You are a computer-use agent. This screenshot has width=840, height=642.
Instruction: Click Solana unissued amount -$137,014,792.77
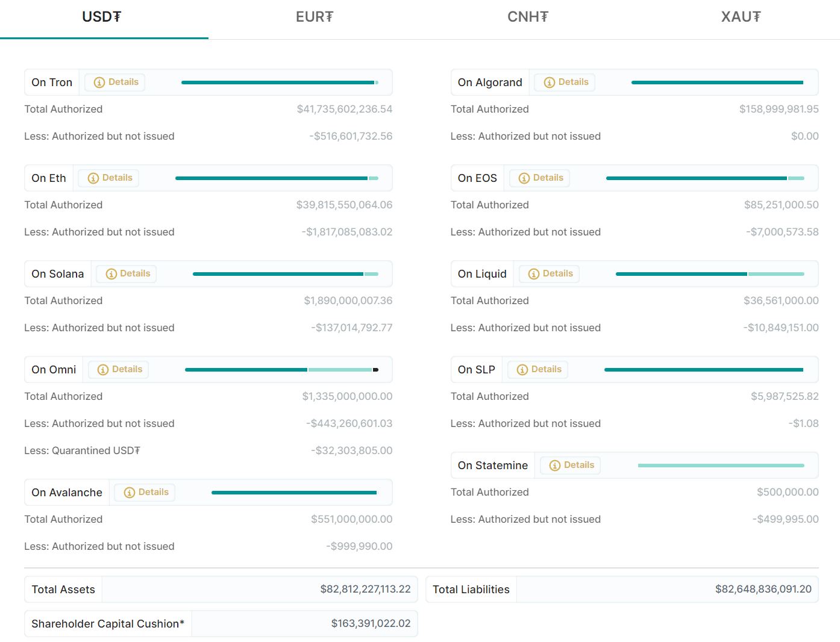pos(352,328)
